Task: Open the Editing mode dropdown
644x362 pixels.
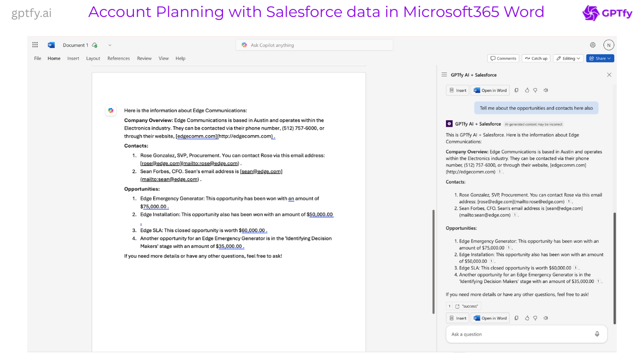Action: pyautogui.click(x=568, y=58)
